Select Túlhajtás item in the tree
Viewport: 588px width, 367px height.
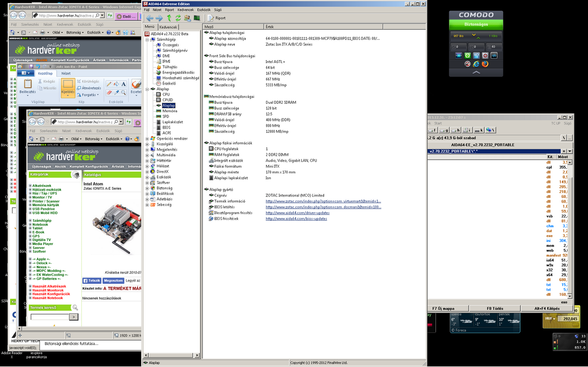coord(170,67)
